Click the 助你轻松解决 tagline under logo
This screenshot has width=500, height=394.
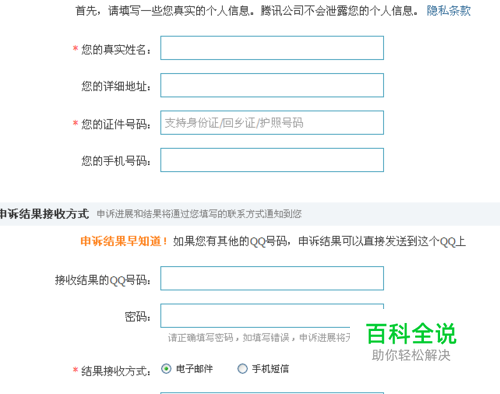coord(411,355)
